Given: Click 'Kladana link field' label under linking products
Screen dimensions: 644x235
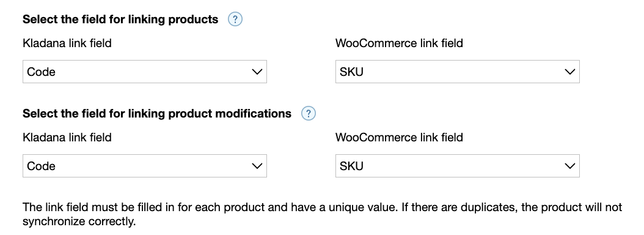Looking at the screenshot, I should click(67, 43).
